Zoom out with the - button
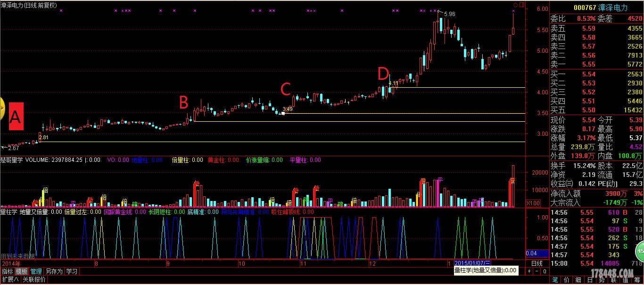 [x=537, y=271]
